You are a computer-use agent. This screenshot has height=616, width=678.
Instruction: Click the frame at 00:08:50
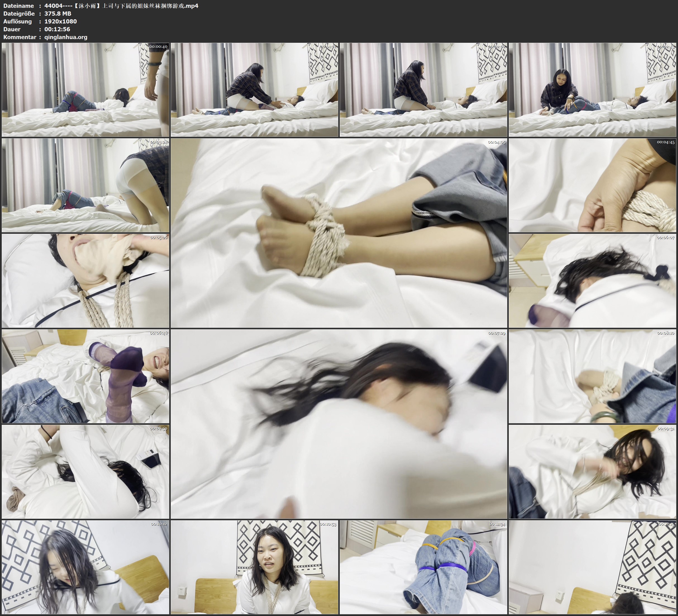click(x=85, y=471)
